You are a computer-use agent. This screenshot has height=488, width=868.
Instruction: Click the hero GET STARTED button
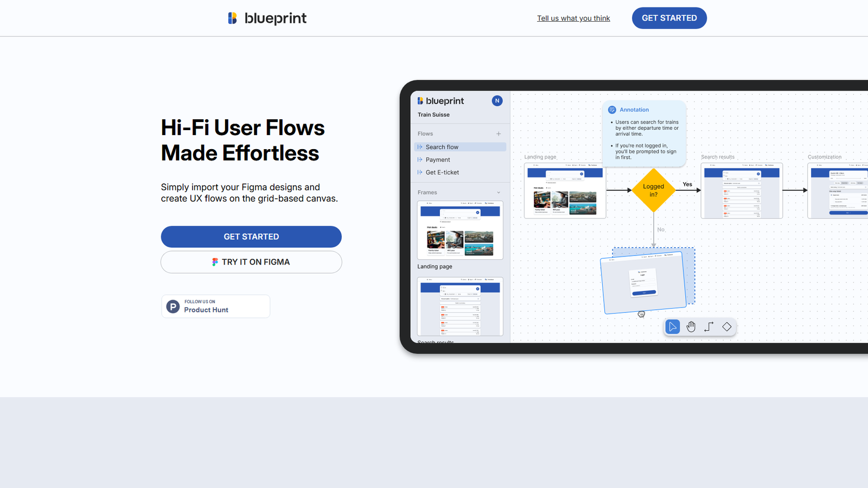tap(251, 237)
